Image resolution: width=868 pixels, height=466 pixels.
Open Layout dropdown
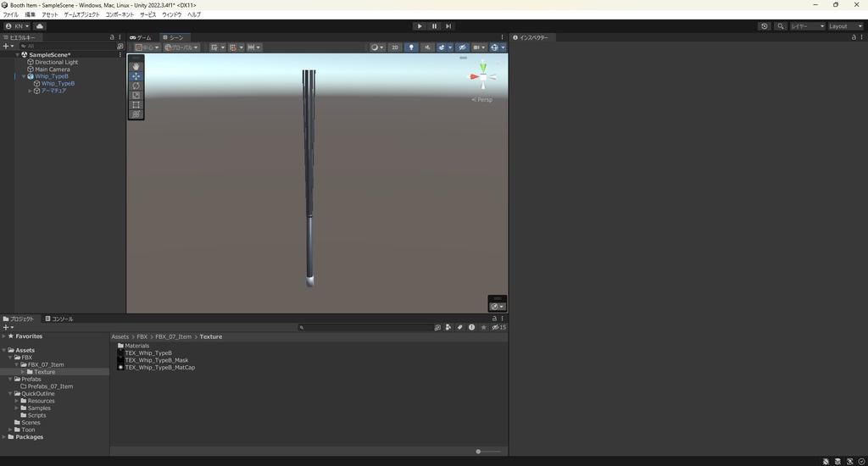click(845, 26)
